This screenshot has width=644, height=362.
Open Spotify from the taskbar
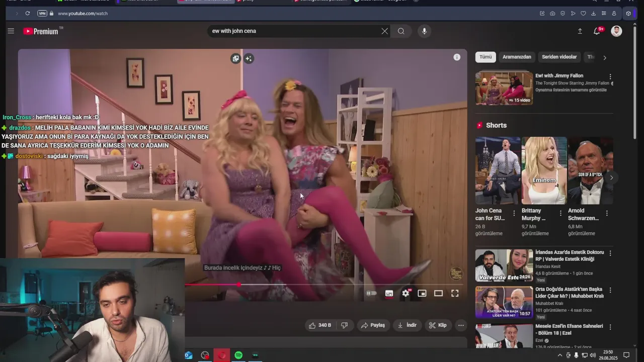pos(238,355)
